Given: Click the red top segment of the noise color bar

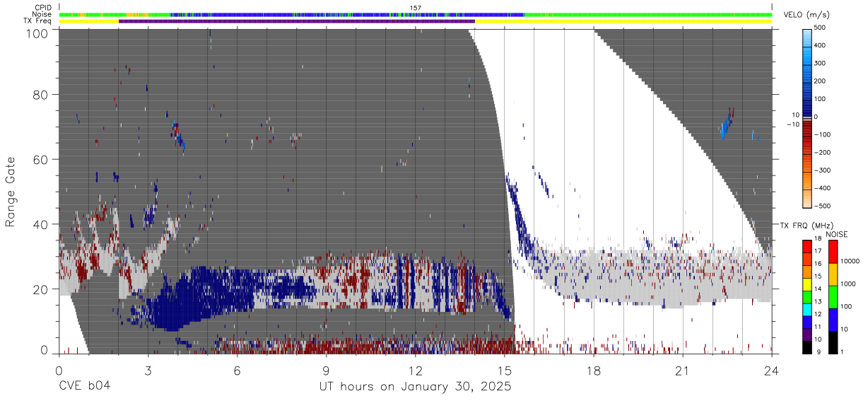Looking at the screenshot, I should click(x=832, y=251).
